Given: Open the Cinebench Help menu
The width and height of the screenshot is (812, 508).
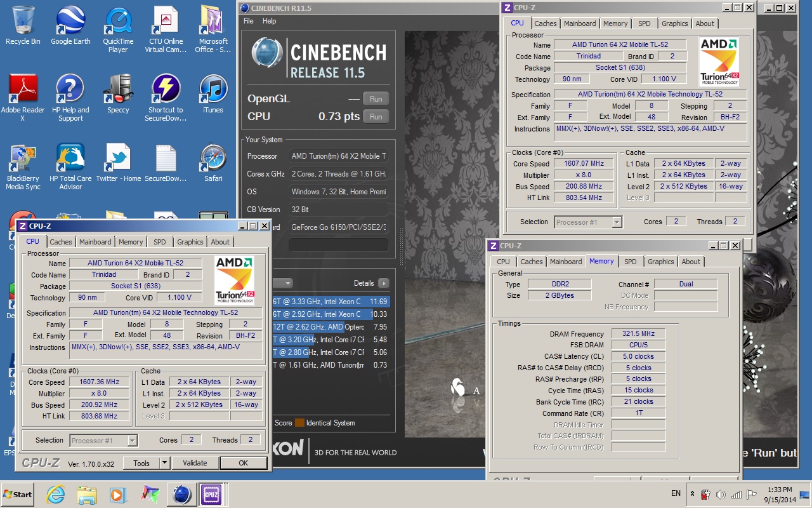Looking at the screenshot, I should 270,21.
